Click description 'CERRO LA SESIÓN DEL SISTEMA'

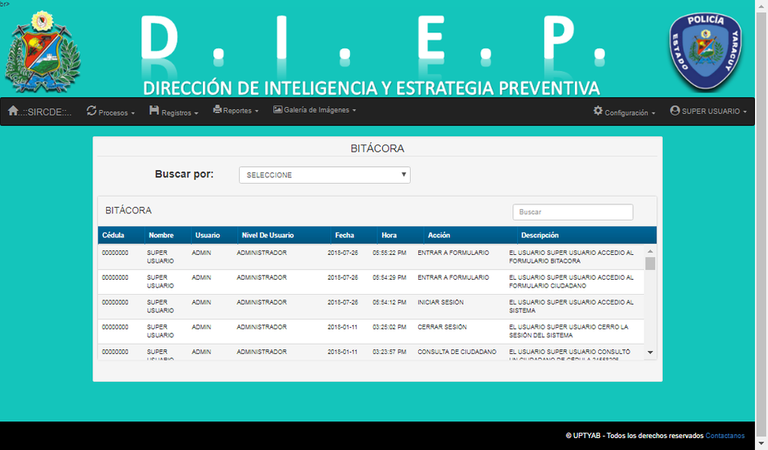pyautogui.click(x=569, y=331)
